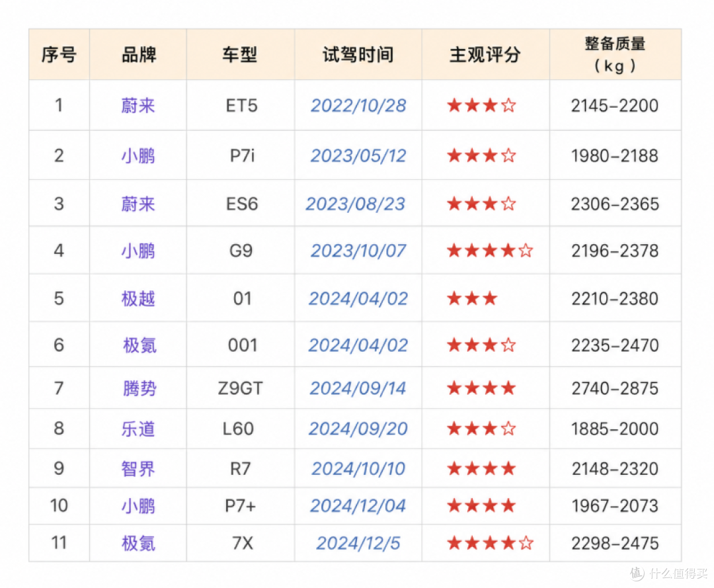Select the weight value 2210–2380
This screenshot has width=714, height=588.
coord(615,299)
